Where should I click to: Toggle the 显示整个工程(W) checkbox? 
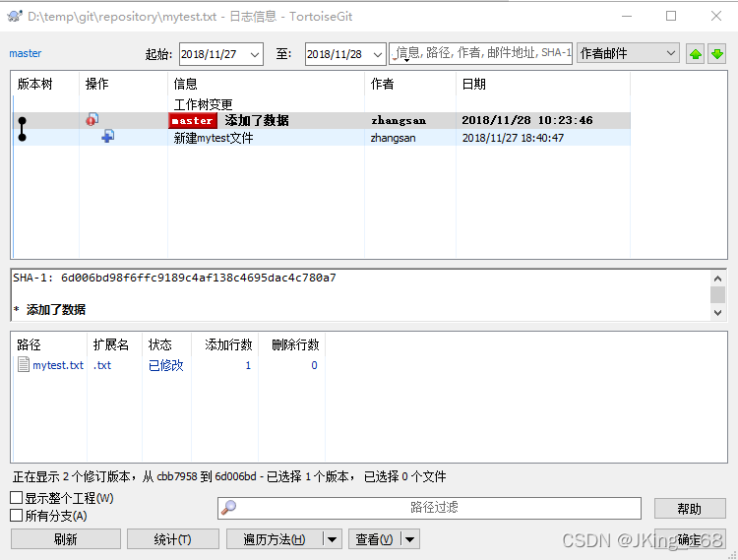[x=17, y=497]
